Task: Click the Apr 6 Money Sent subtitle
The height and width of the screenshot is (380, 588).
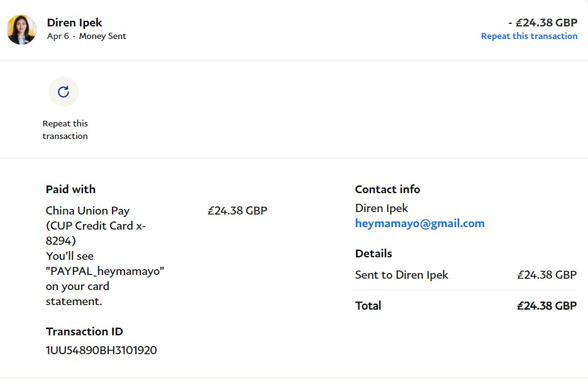Action: (86, 36)
